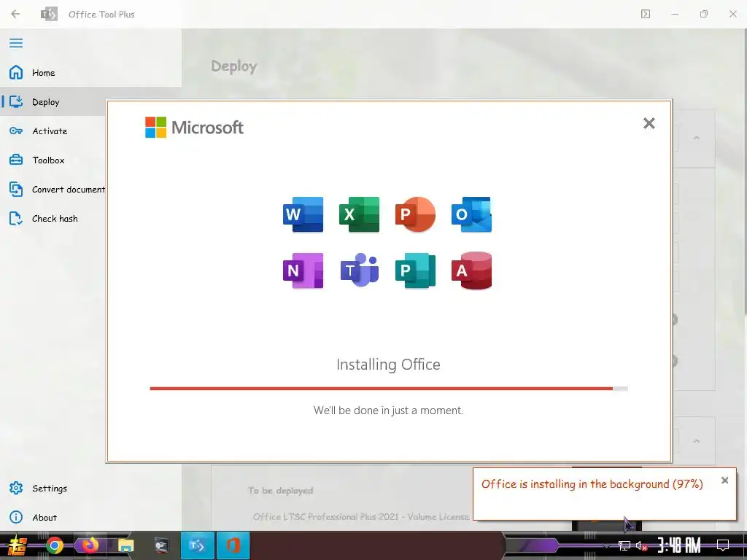Click the muted volume tray icon
Screen dimensions: 747x560
(x=642, y=545)
